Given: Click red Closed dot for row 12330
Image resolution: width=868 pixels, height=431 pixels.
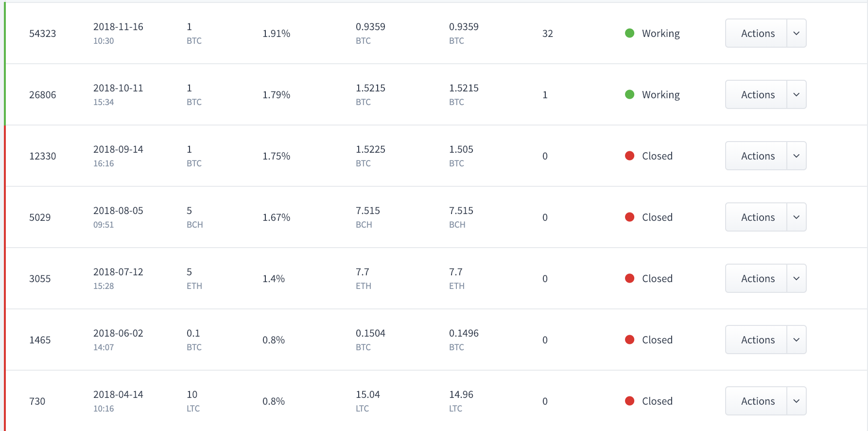Looking at the screenshot, I should tap(629, 156).
